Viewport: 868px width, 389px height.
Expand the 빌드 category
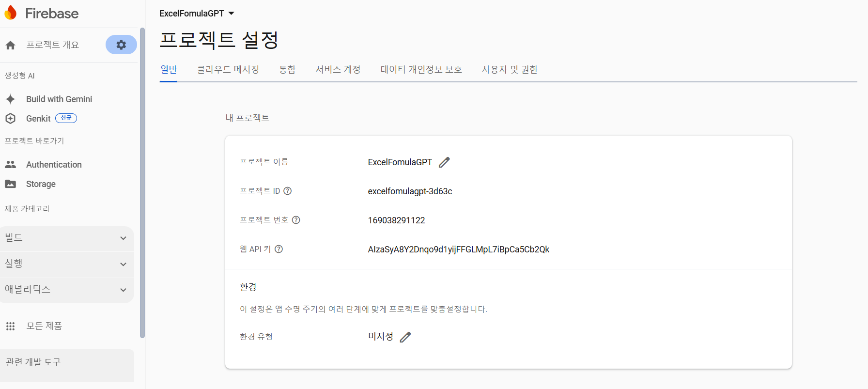[67, 238]
